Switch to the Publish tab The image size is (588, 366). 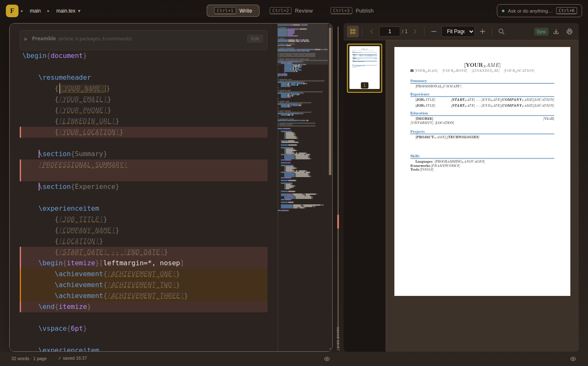click(352, 11)
